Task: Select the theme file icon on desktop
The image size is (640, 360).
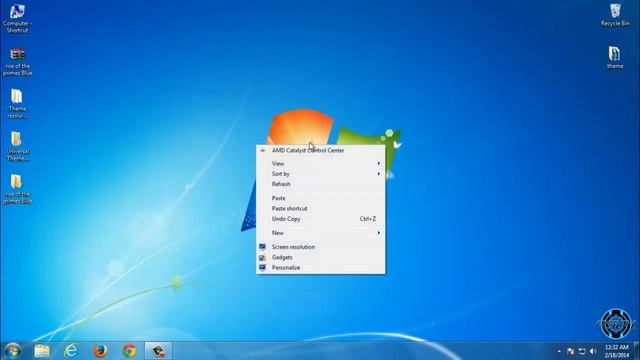Action: point(615,57)
